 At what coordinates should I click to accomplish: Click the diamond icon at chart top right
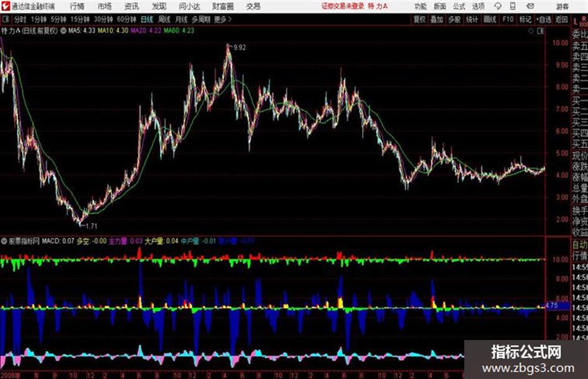tap(531, 31)
